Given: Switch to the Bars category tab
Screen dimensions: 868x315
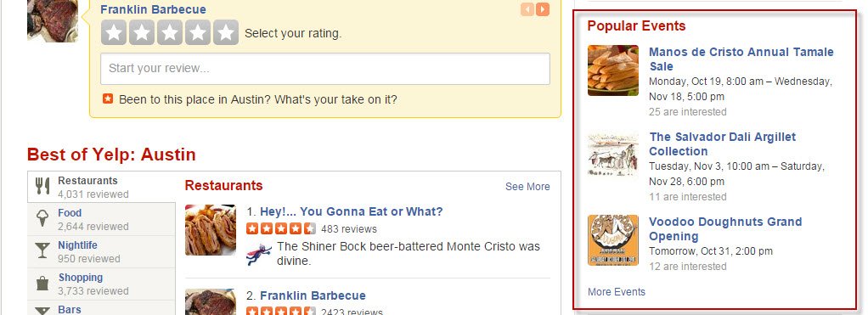Looking at the screenshot, I should point(101,308).
